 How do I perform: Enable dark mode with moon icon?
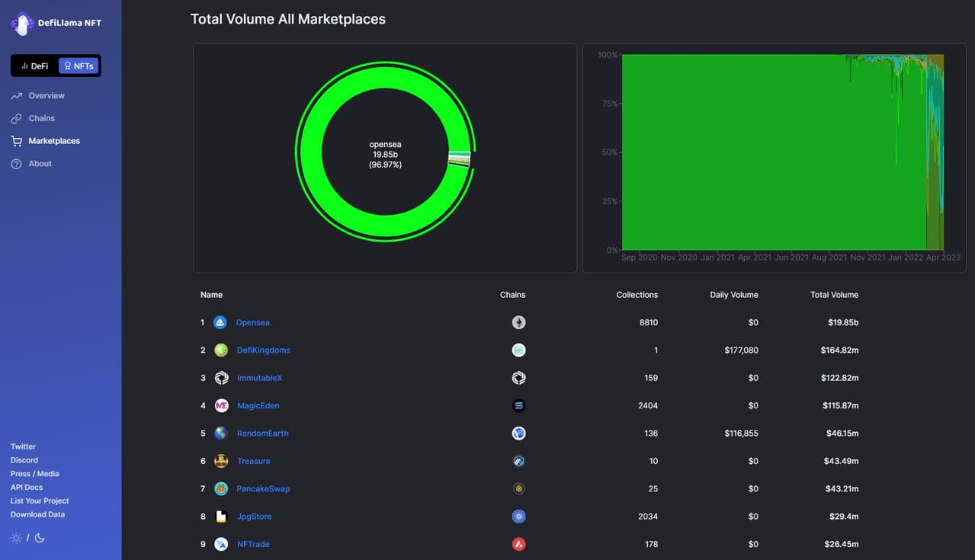[40, 538]
